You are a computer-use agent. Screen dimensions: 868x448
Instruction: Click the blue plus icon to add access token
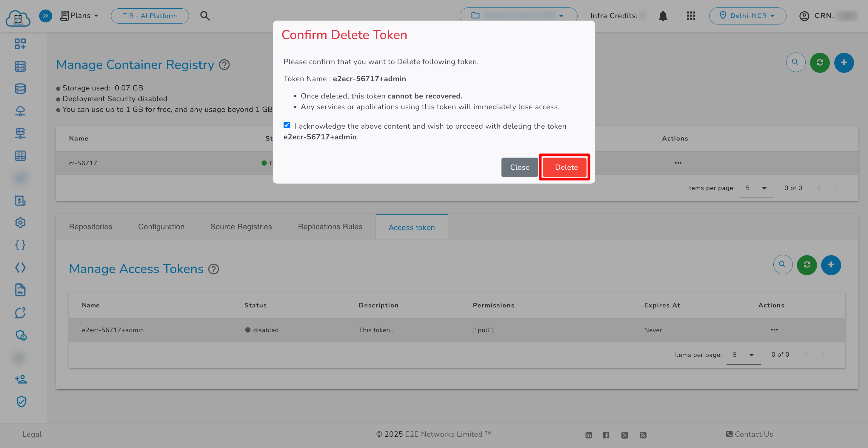pyautogui.click(x=831, y=265)
